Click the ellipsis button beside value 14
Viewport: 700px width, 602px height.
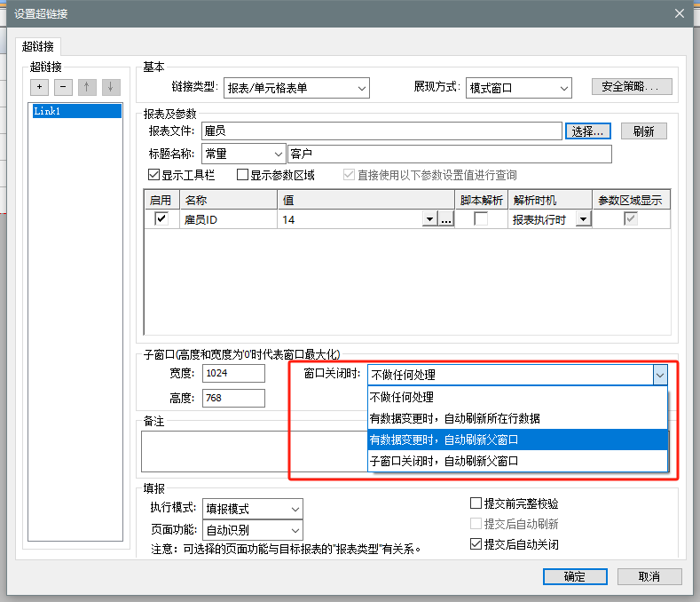446,219
